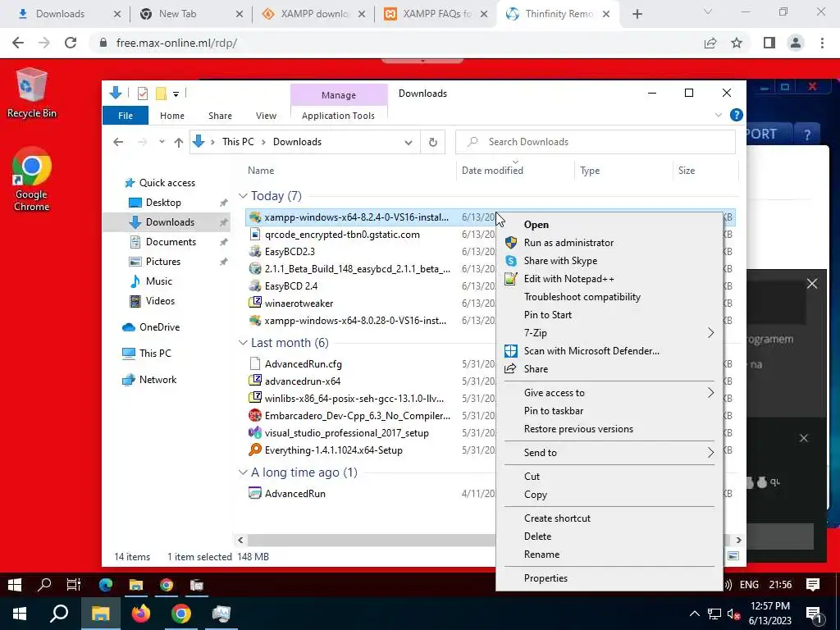Click the Chrome URL address bar

(396, 43)
